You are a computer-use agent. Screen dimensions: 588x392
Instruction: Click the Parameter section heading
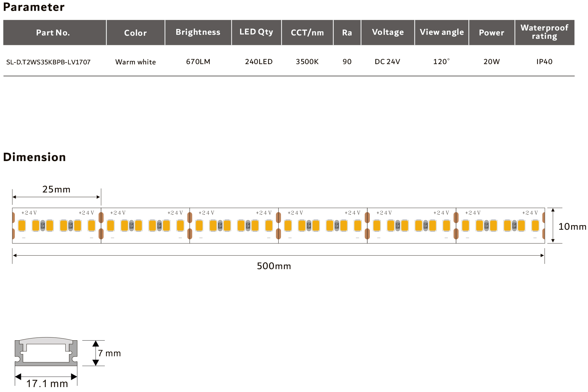[x=34, y=7]
